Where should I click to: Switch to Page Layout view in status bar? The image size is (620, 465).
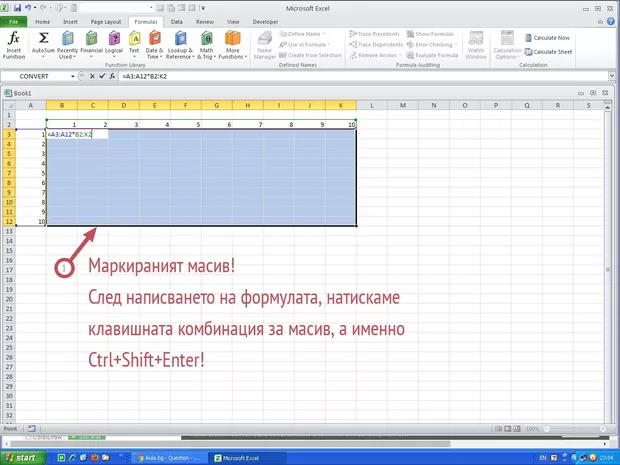pyautogui.click(x=507, y=429)
